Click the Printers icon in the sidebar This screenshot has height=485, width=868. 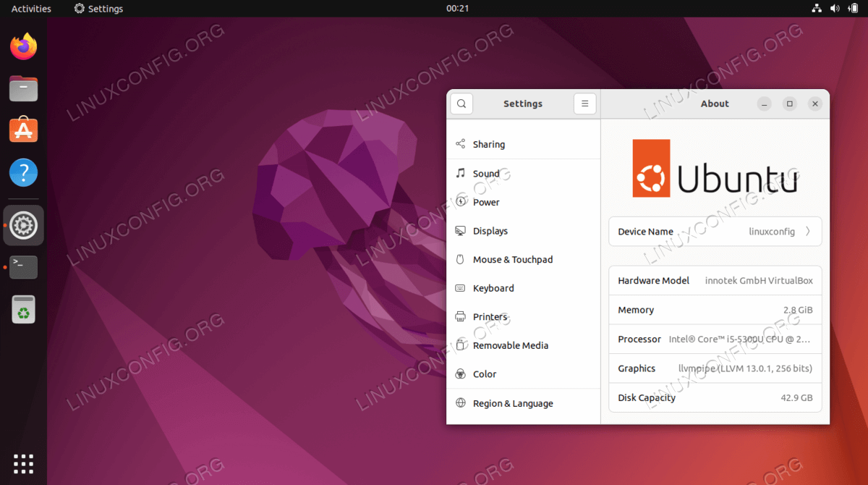coord(460,316)
